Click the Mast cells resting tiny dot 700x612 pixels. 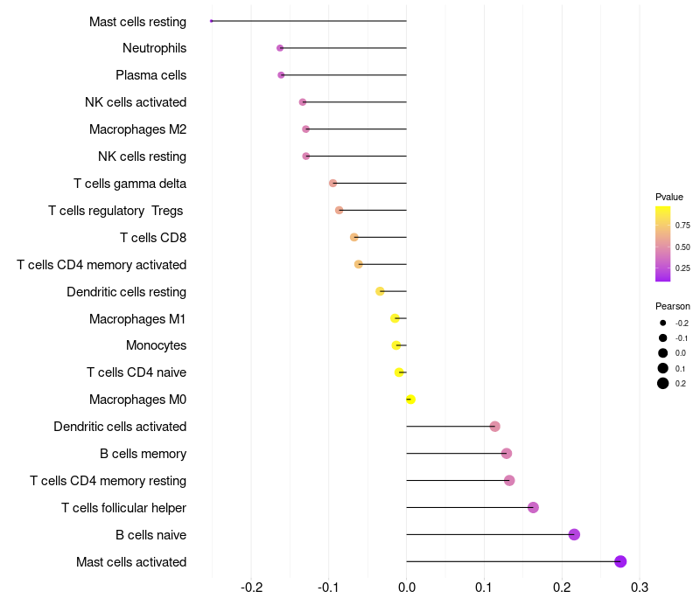coord(212,21)
